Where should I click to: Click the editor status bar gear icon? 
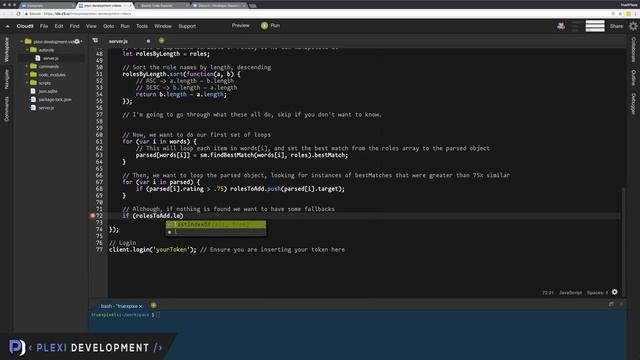615,292
